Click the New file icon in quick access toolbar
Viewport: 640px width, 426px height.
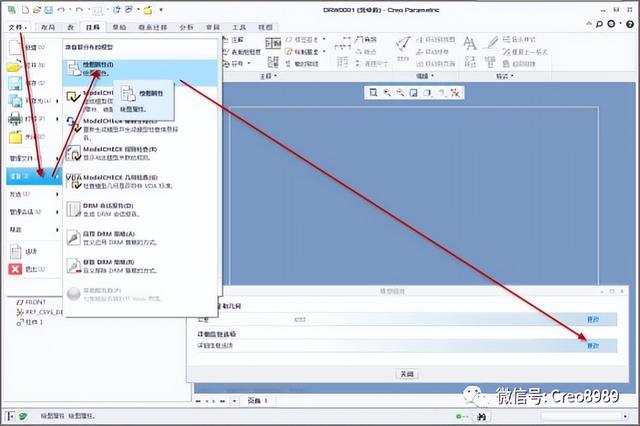(25, 9)
